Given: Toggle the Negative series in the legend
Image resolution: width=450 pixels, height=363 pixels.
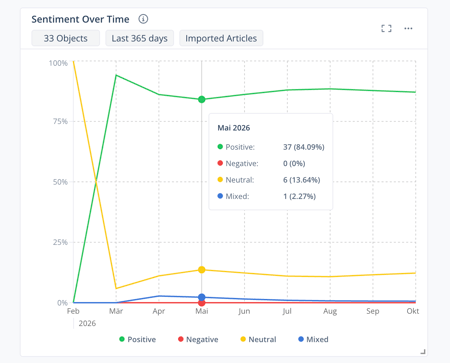Looking at the screenshot, I should 198,339.
